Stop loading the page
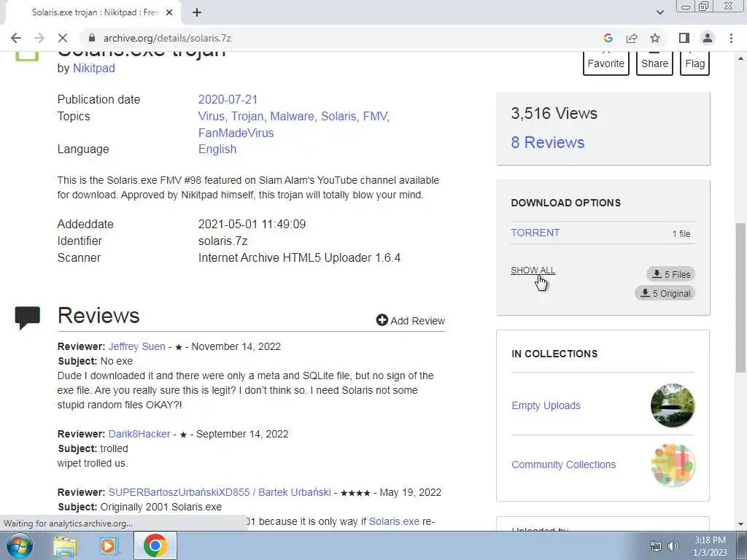Viewport: 747px width, 560px height. [63, 38]
